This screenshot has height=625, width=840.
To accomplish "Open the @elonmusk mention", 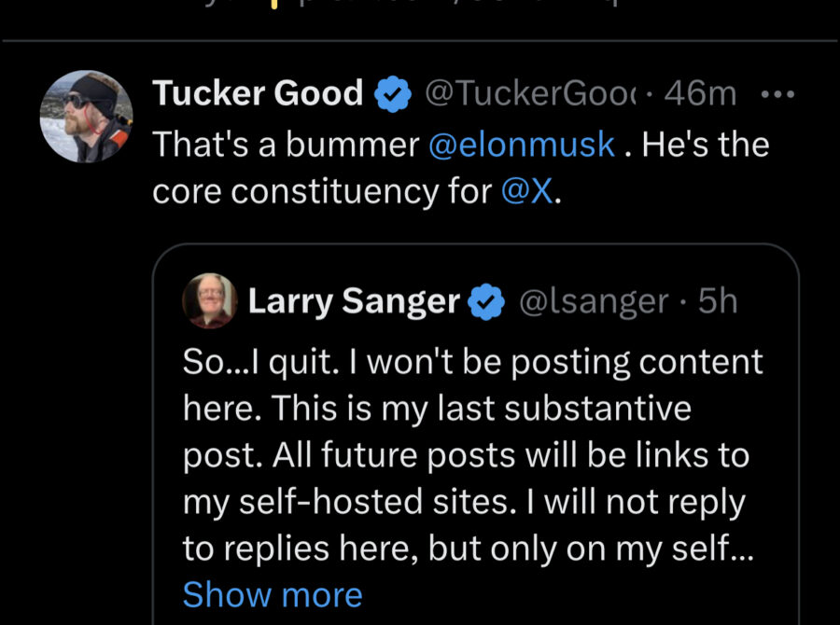I will coord(522,145).
